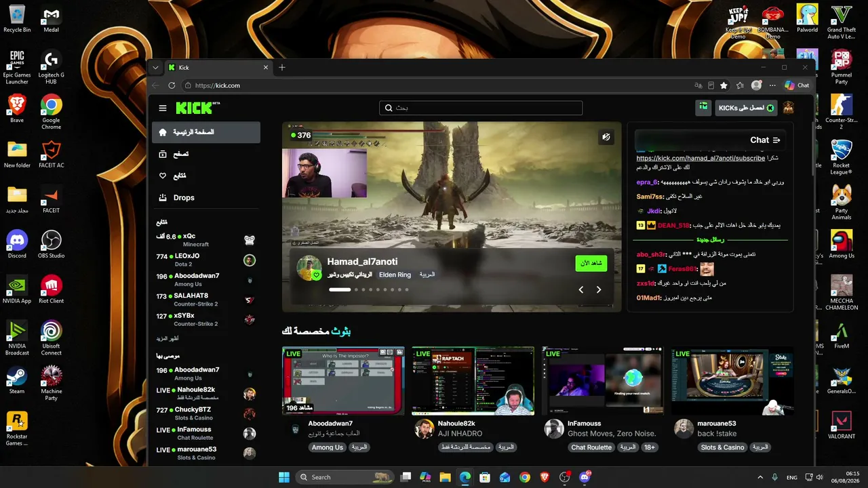868x488 pixels.
Task: Open Nahoule82k in recommended sidebar list
Action: [x=206, y=394]
